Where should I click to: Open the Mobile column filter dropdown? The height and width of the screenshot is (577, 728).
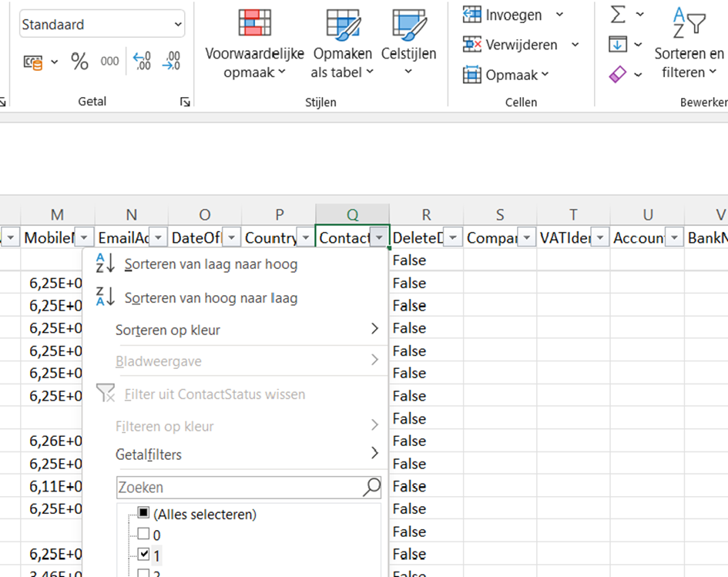click(84, 238)
